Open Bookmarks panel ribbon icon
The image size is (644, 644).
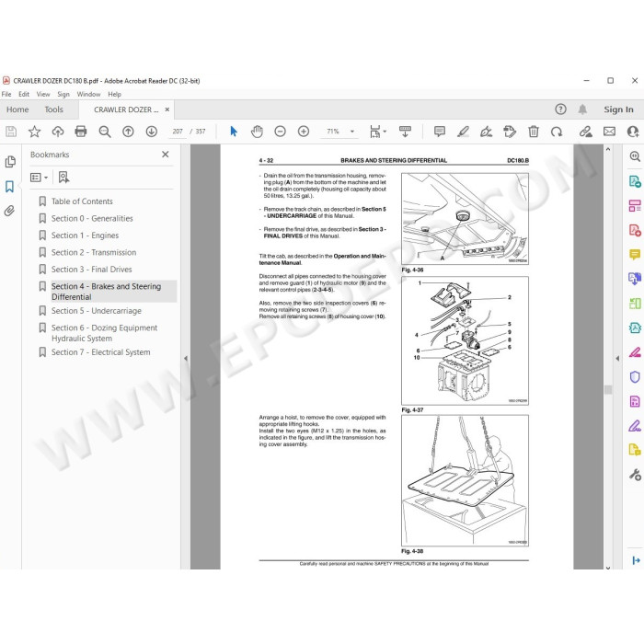pos(10,187)
